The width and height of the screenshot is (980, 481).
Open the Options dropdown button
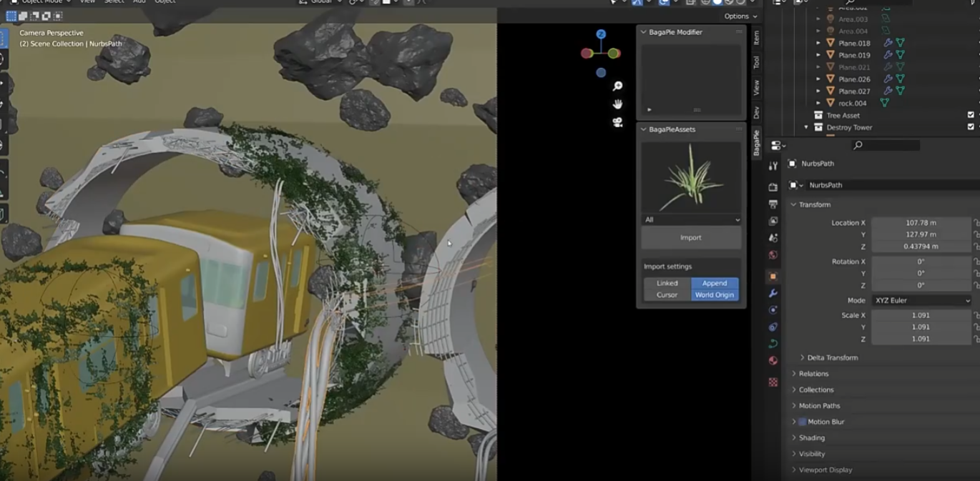[740, 16]
